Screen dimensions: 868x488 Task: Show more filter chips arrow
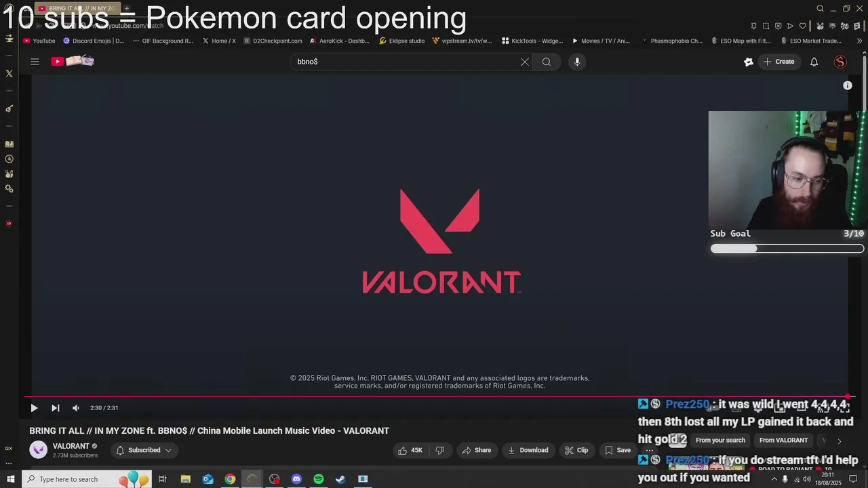839,441
